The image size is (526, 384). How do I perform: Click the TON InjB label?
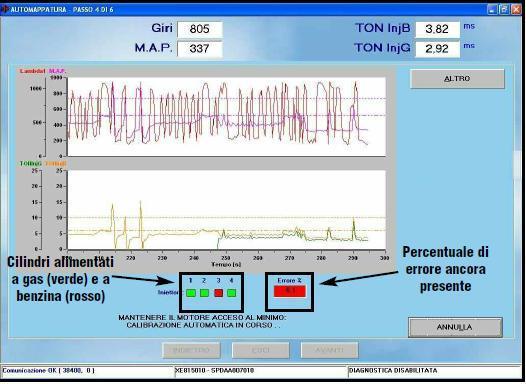[383, 28]
